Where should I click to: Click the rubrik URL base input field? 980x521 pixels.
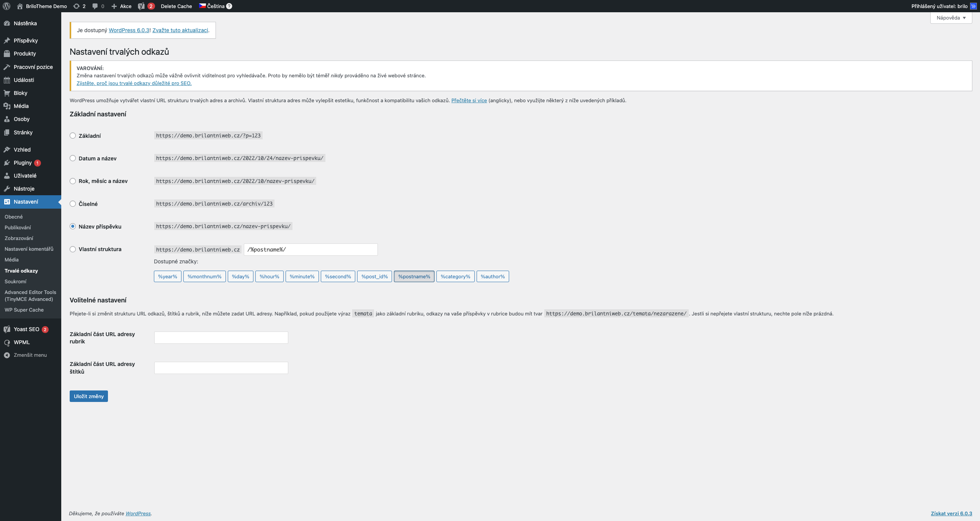221,338
